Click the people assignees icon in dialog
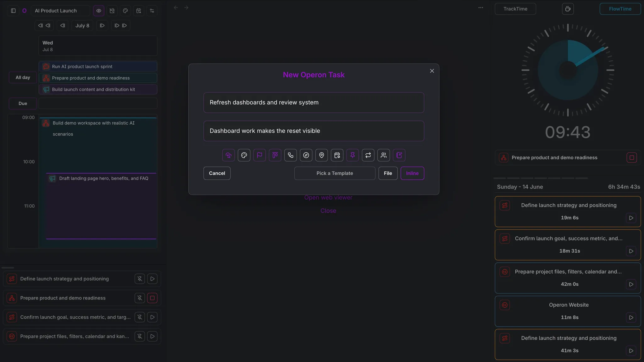The image size is (644, 362). [384, 155]
